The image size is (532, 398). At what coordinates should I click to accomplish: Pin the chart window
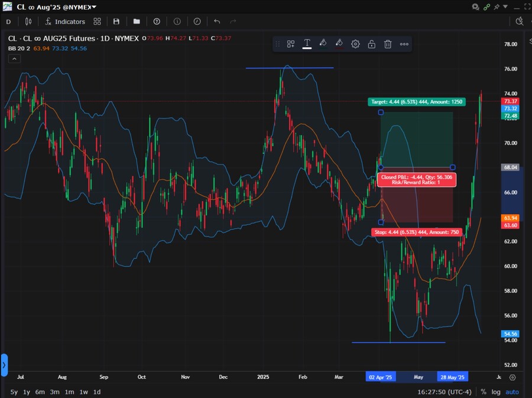pyautogui.click(x=497, y=7)
